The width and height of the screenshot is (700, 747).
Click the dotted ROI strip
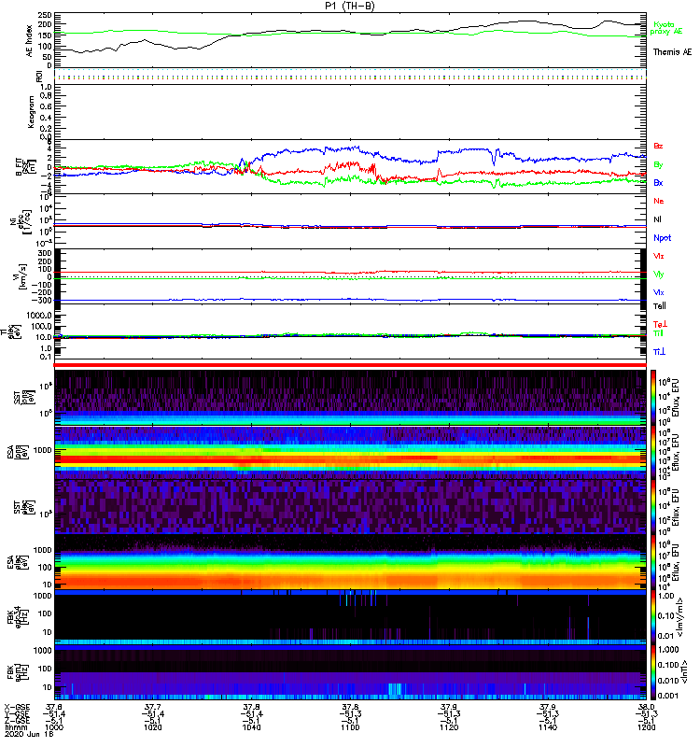(350, 76)
